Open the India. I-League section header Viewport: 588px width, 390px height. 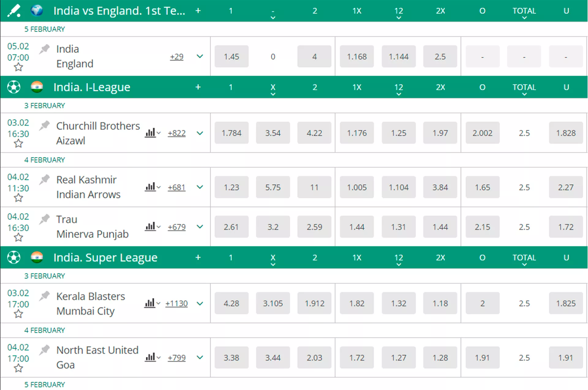tap(92, 87)
